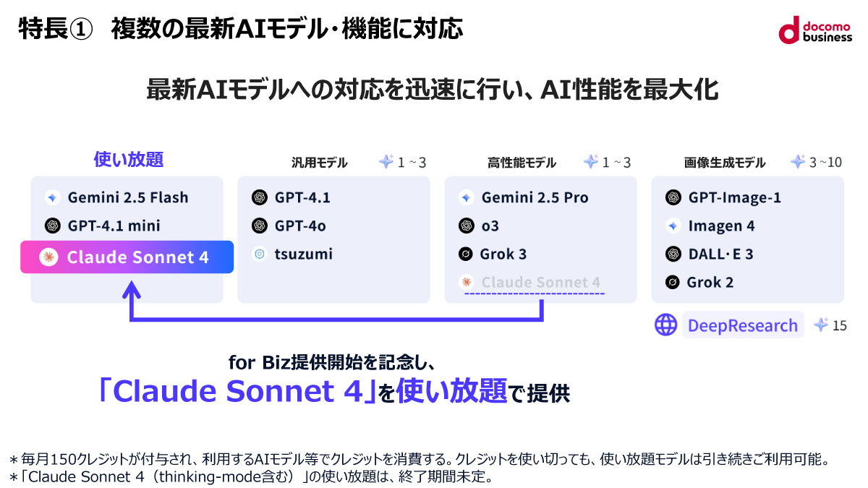Select the tsuzumi model icon
Screen dimensions: 868x488
259,254
